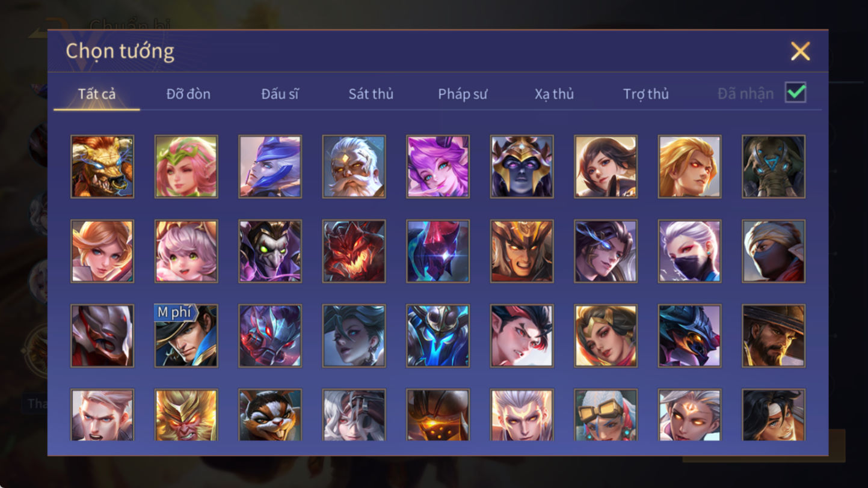Screen dimensions: 868x488
Task: Open the Đấu sĩ tab
Action: click(x=280, y=94)
